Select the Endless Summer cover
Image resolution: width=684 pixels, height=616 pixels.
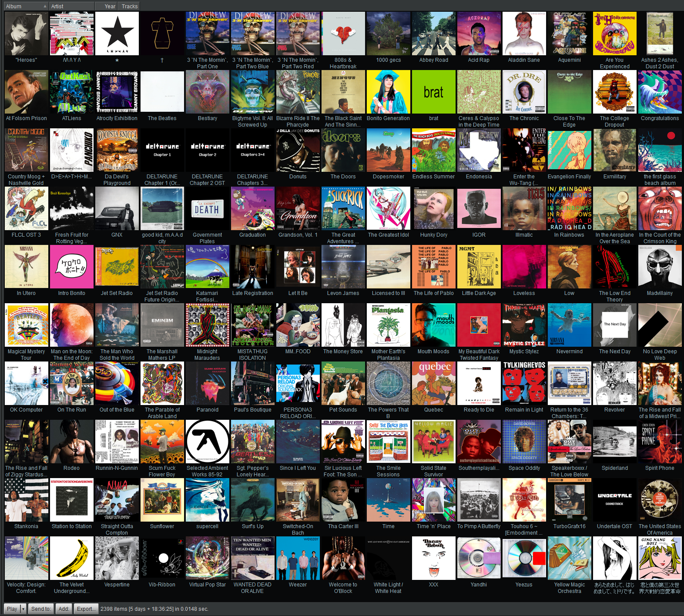coord(434,150)
